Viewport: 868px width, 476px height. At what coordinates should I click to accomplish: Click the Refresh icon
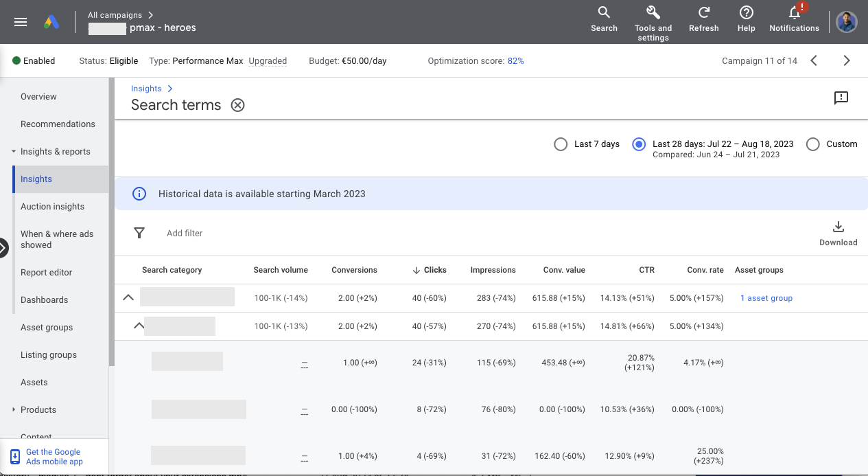703,13
